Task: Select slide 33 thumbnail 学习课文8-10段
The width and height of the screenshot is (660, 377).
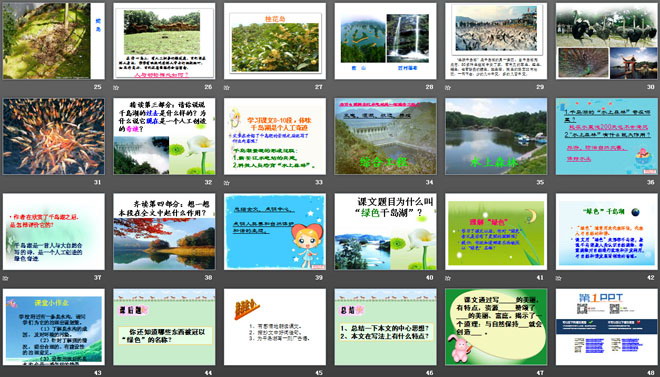Action: (275, 136)
